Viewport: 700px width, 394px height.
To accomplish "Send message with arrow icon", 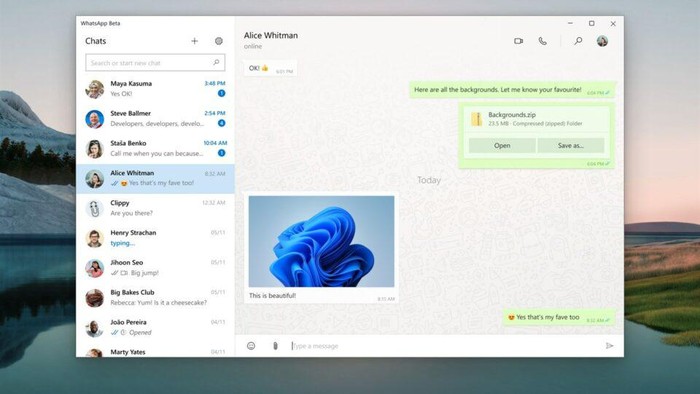I will (x=609, y=346).
